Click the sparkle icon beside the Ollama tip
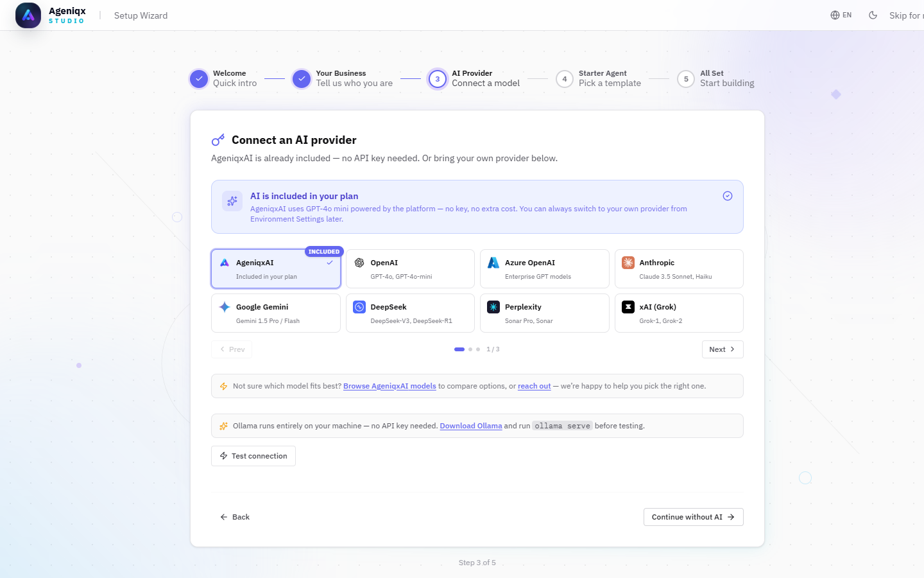This screenshot has width=924, height=578. click(x=223, y=426)
